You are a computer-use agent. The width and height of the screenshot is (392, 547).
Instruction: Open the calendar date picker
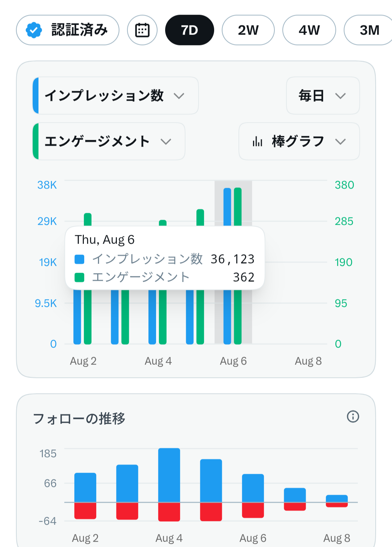tap(142, 30)
